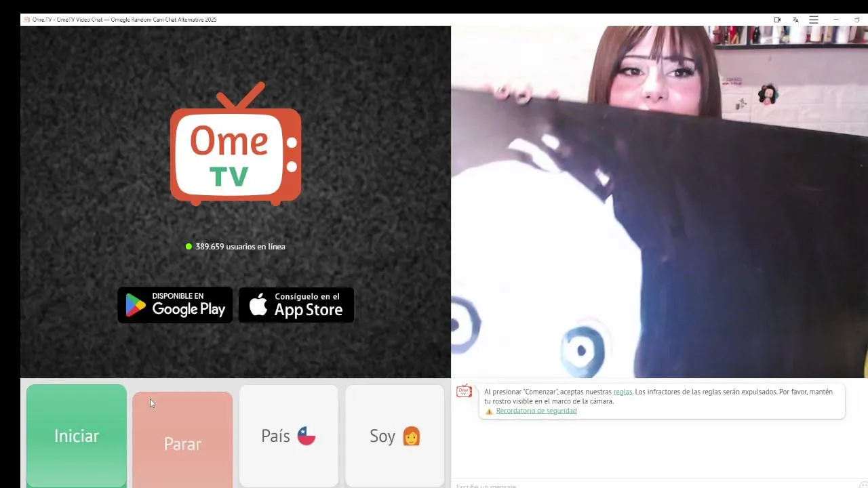Viewport: 868px width, 488px height.
Task: Click the green Iniciar button
Action: (x=77, y=436)
